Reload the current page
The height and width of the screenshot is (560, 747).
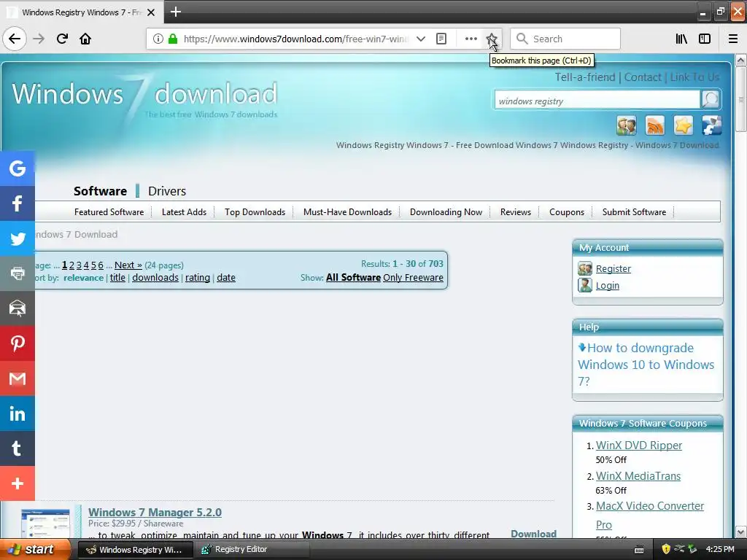(x=62, y=39)
